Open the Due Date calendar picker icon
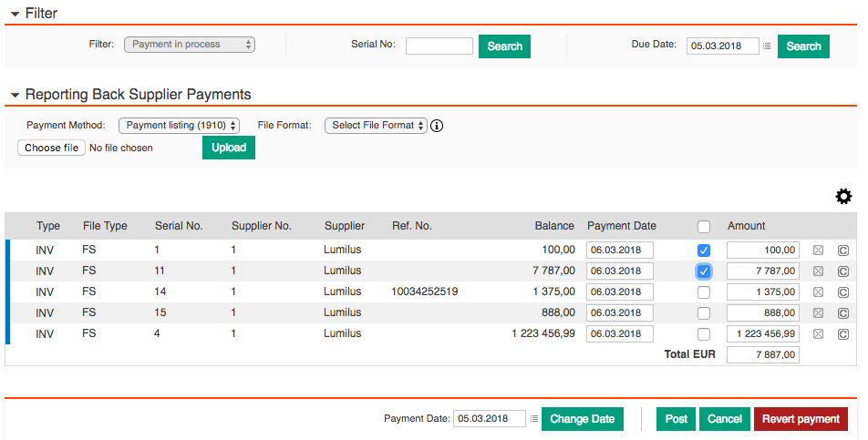This screenshot has width=868, height=440. [x=767, y=46]
